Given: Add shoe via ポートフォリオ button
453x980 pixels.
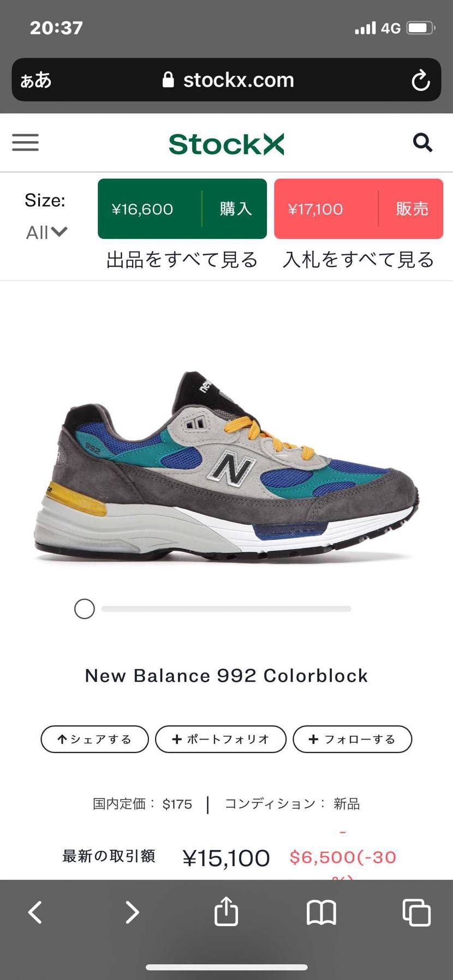Looking at the screenshot, I should [220, 739].
